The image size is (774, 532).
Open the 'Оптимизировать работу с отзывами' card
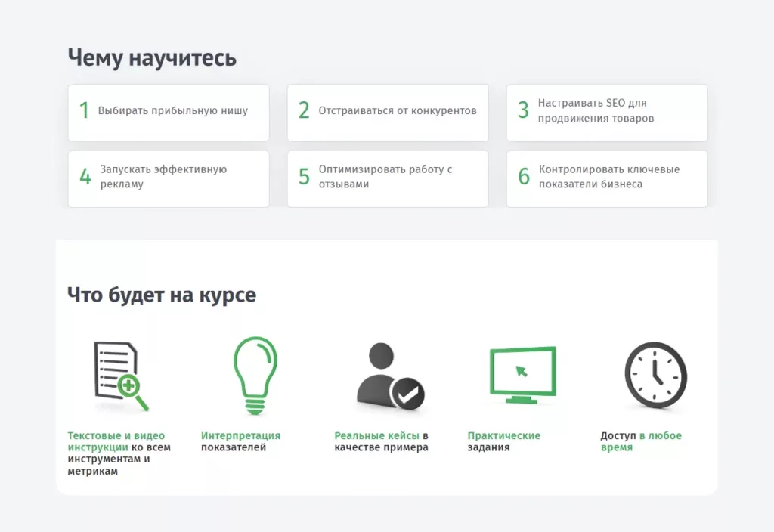[x=387, y=178]
